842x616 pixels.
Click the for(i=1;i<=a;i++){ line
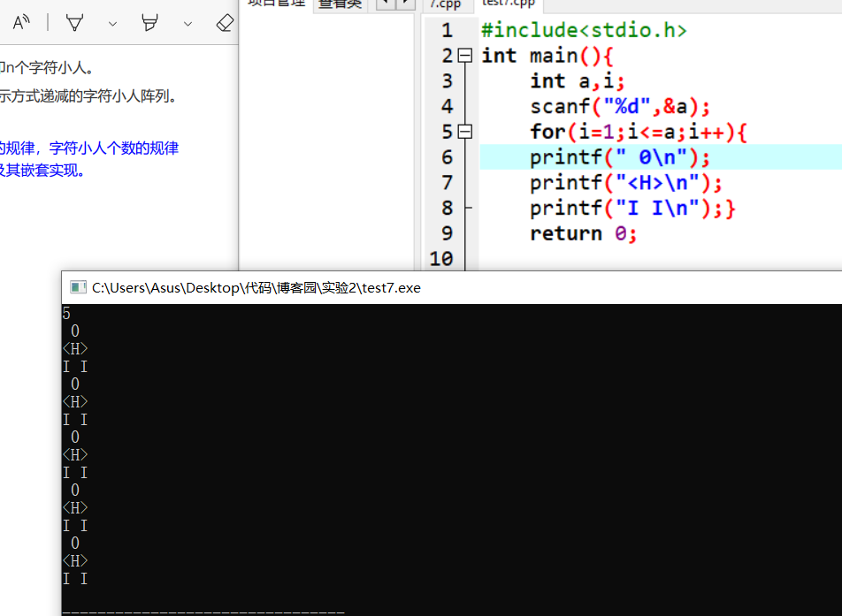coord(639,132)
